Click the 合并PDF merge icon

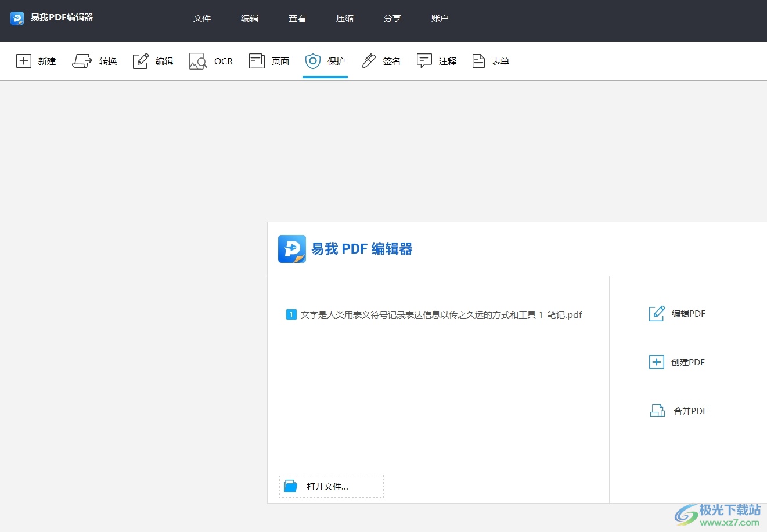[657, 411]
